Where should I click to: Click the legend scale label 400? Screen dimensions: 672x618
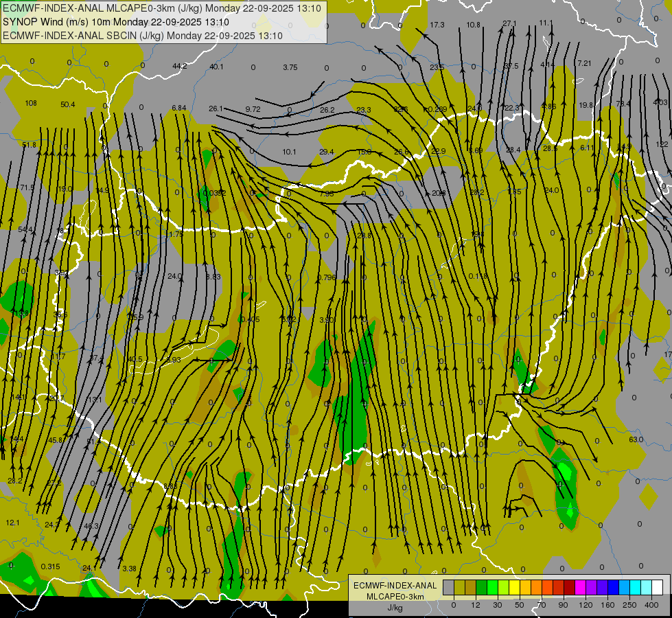tap(651, 605)
